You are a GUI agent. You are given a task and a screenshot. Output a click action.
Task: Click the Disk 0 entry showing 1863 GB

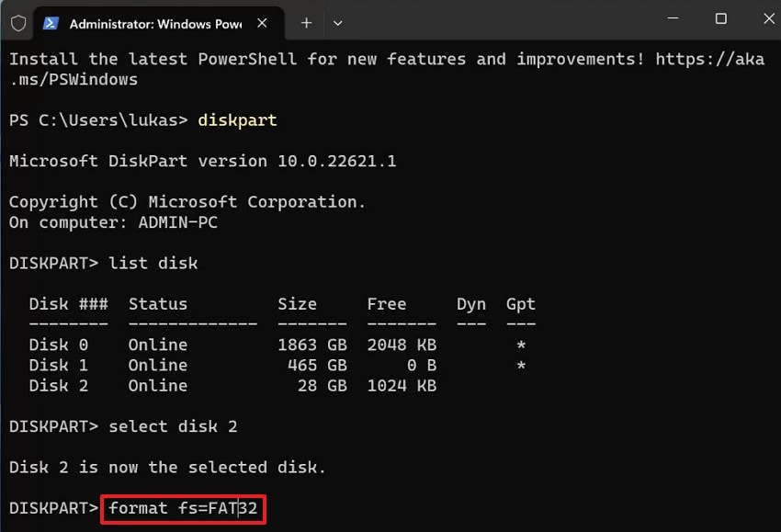click(x=312, y=344)
